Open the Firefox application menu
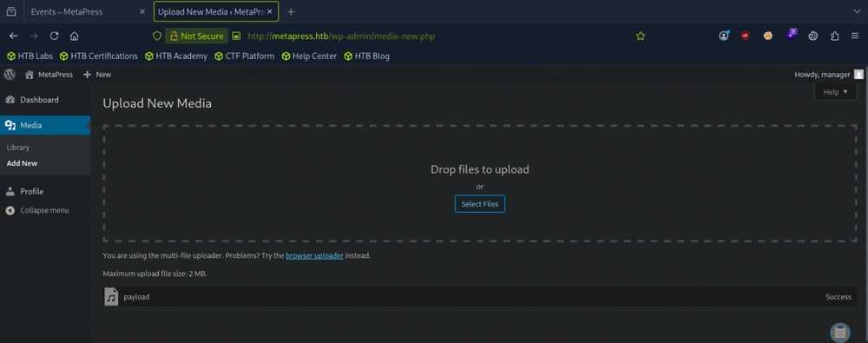Image resolution: width=868 pixels, height=343 pixels. pyautogui.click(x=855, y=36)
